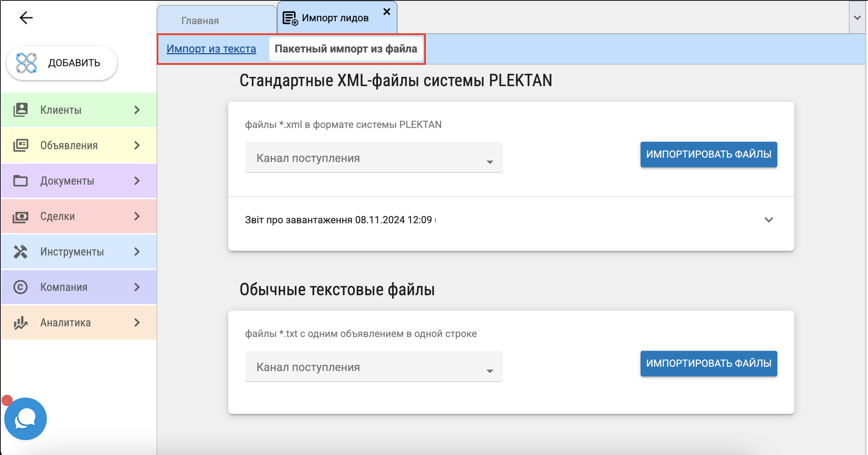Close the Импорт лидов tab
The width and height of the screenshot is (868, 455).
pyautogui.click(x=387, y=12)
